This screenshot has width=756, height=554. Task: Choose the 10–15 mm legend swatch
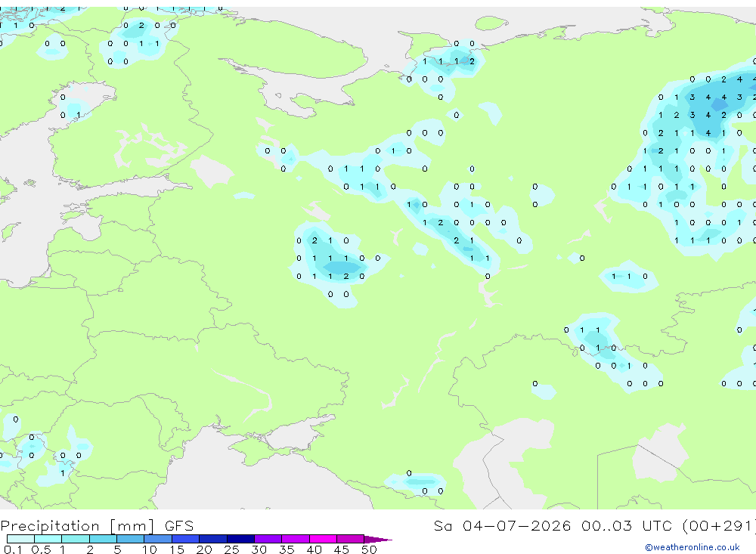click(158, 539)
